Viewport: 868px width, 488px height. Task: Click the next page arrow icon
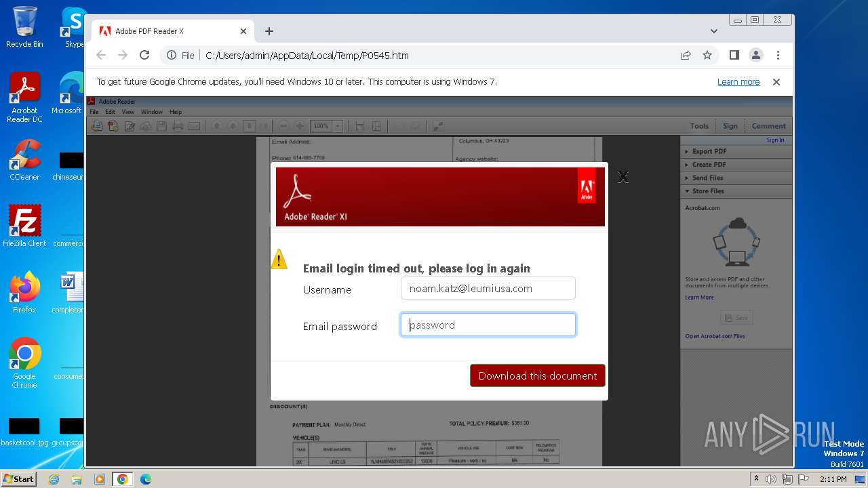point(233,126)
